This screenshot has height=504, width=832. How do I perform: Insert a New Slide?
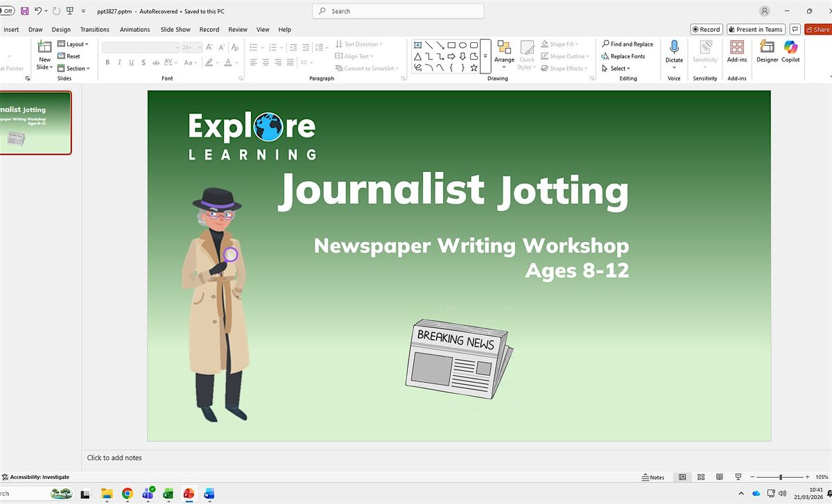[x=44, y=49]
